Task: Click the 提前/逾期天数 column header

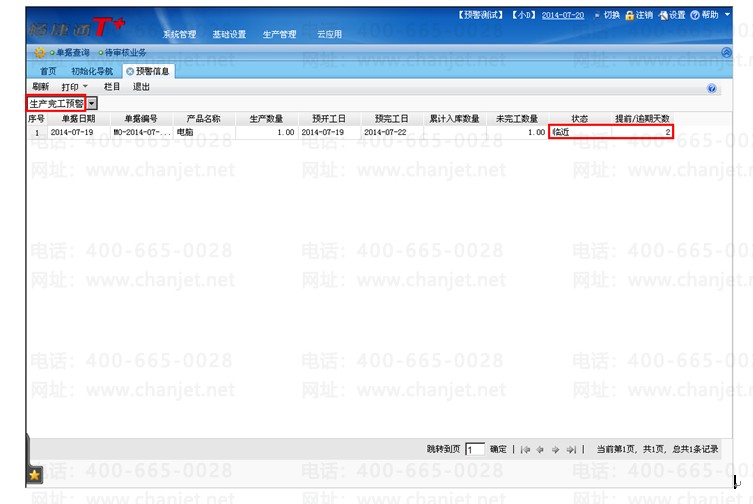Action: click(x=642, y=119)
